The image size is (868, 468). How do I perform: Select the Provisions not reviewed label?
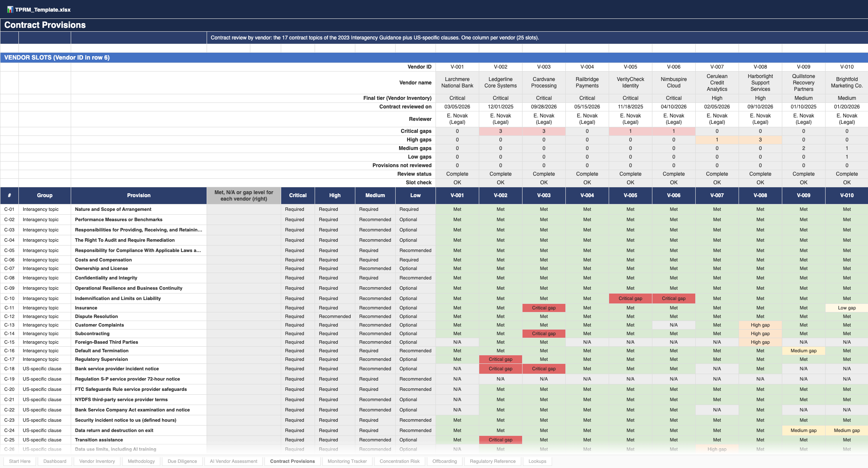(x=402, y=165)
